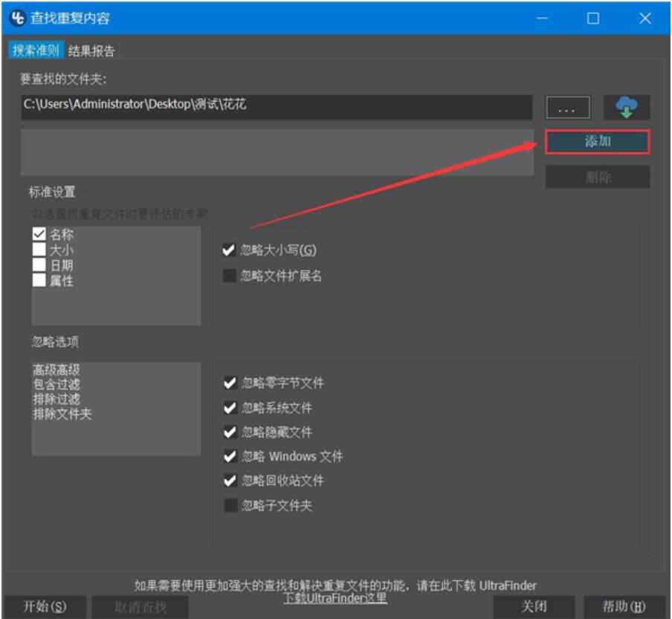Toggle 忽略大小写(G) checkbox
Viewport: 672px width, 619px height.
click(229, 250)
